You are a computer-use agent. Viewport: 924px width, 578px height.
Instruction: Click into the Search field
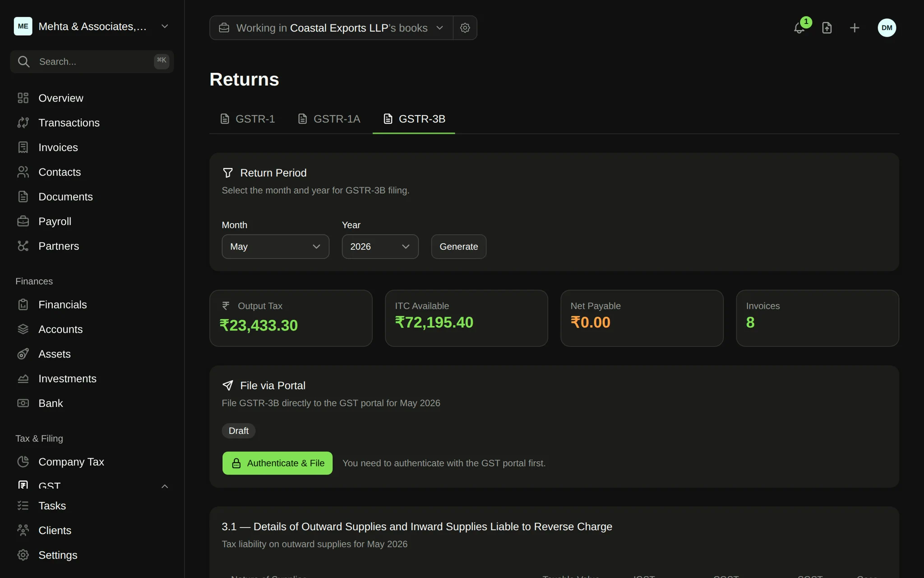coord(92,62)
